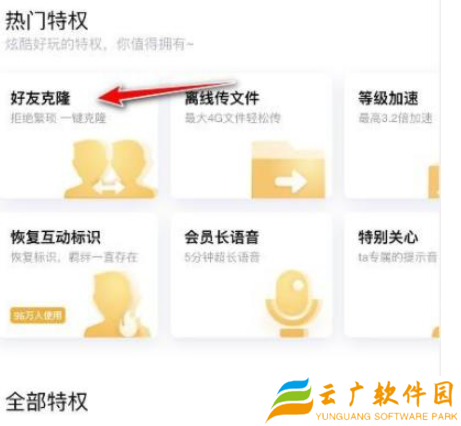Tap the golden microphone icon
This screenshot has height=426, width=461.
point(292,303)
